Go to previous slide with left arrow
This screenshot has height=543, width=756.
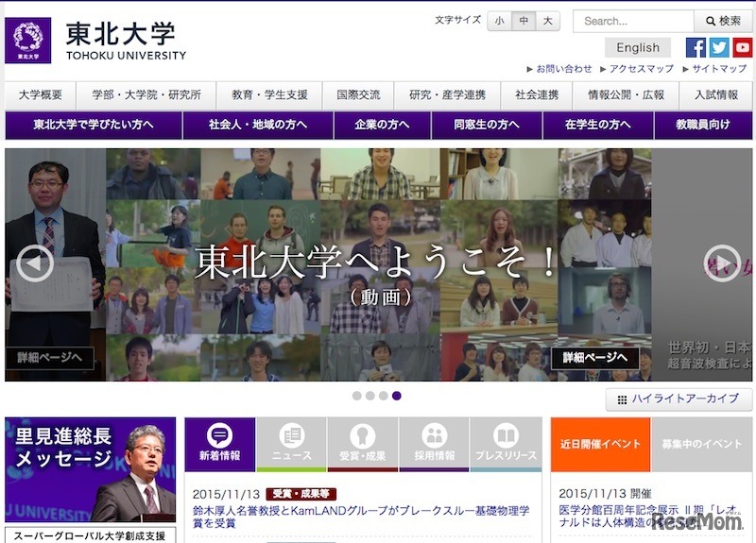coord(35,263)
